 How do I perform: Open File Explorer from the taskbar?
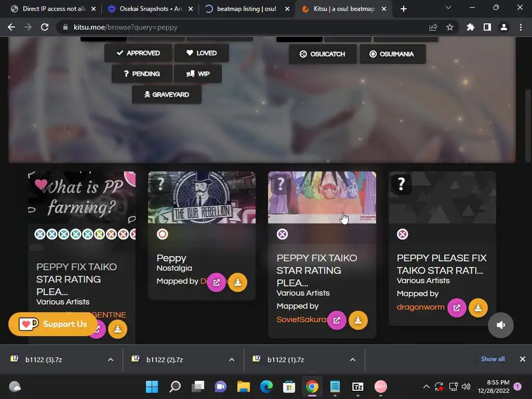244,387
